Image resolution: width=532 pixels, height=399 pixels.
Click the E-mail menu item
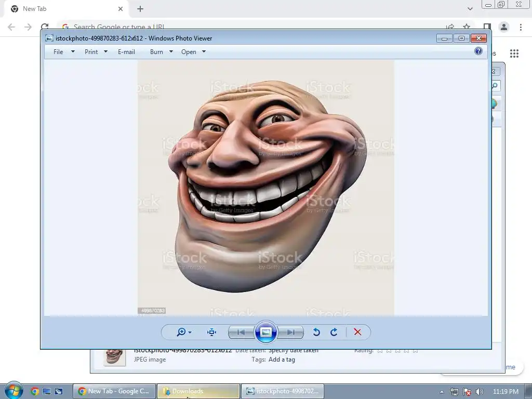pos(126,52)
